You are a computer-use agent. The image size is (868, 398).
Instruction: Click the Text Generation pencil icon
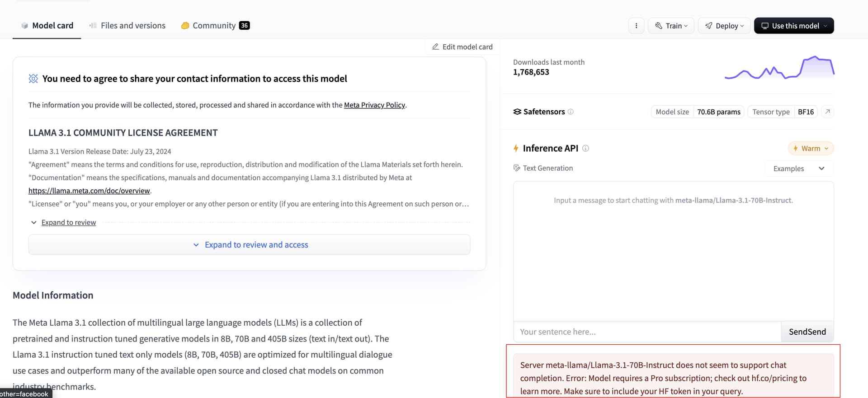coord(517,168)
